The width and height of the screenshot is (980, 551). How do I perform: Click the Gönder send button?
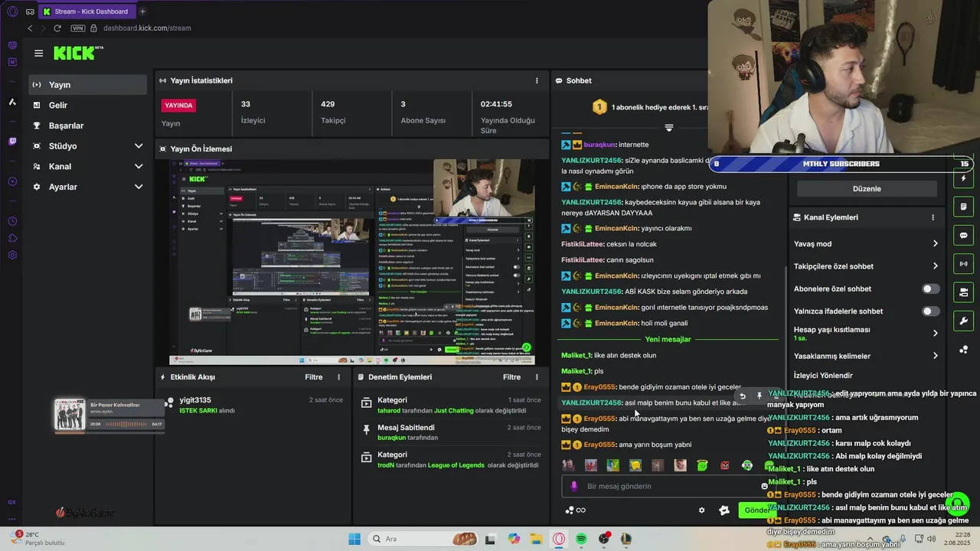(757, 510)
